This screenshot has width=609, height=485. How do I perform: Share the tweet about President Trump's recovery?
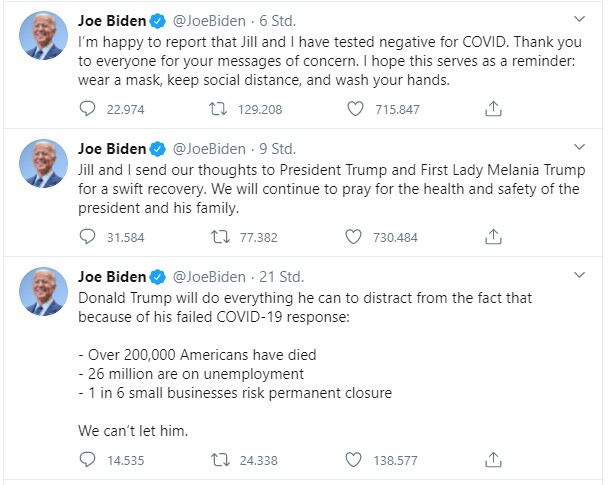492,237
